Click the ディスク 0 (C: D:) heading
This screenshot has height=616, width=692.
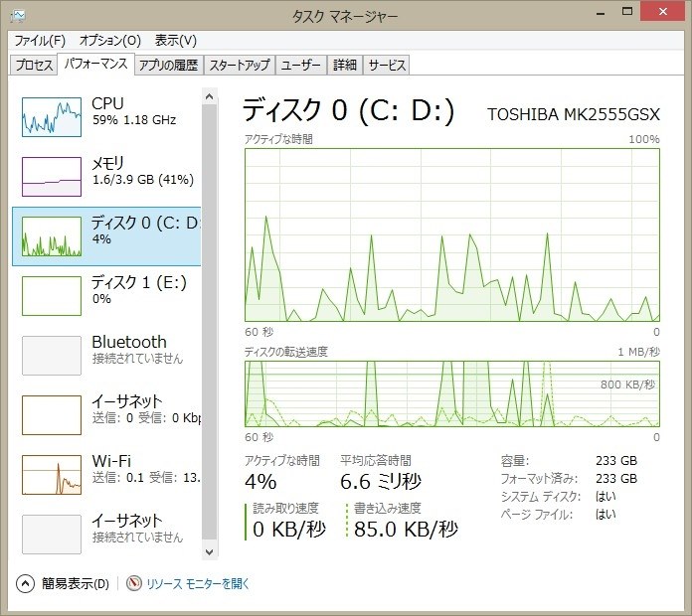pyautogui.click(x=348, y=110)
